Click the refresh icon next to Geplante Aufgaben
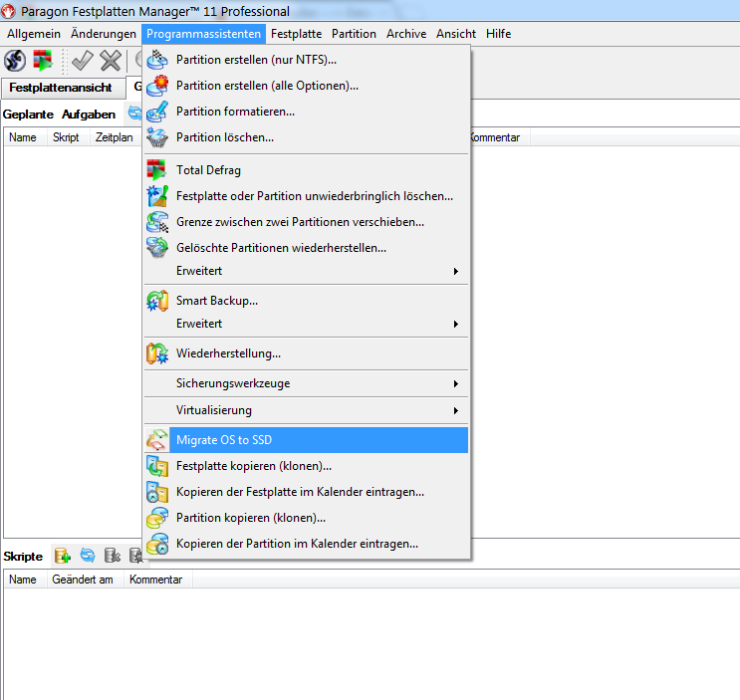This screenshot has height=700, width=740. click(135, 114)
